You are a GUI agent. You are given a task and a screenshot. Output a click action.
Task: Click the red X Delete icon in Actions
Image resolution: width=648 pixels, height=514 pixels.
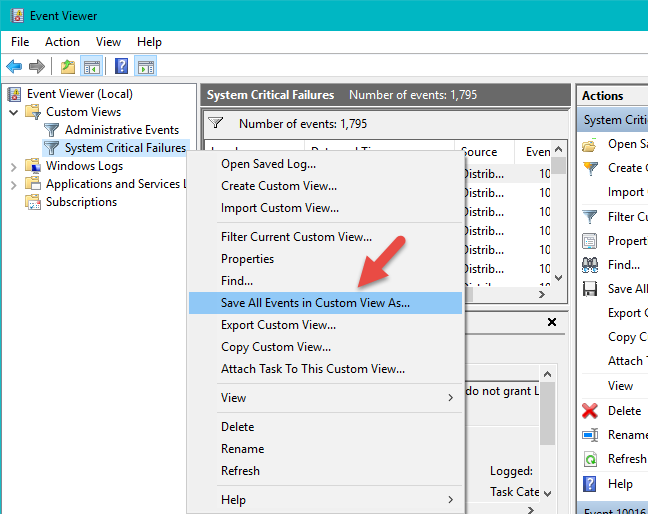(x=590, y=411)
